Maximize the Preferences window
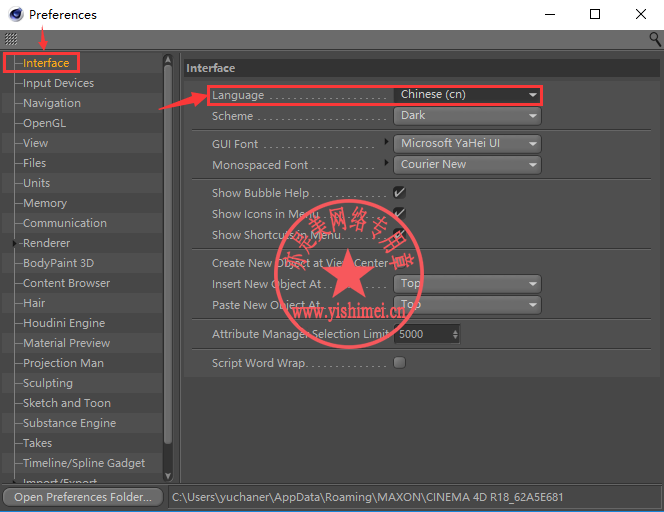The height and width of the screenshot is (512, 664). point(595,14)
